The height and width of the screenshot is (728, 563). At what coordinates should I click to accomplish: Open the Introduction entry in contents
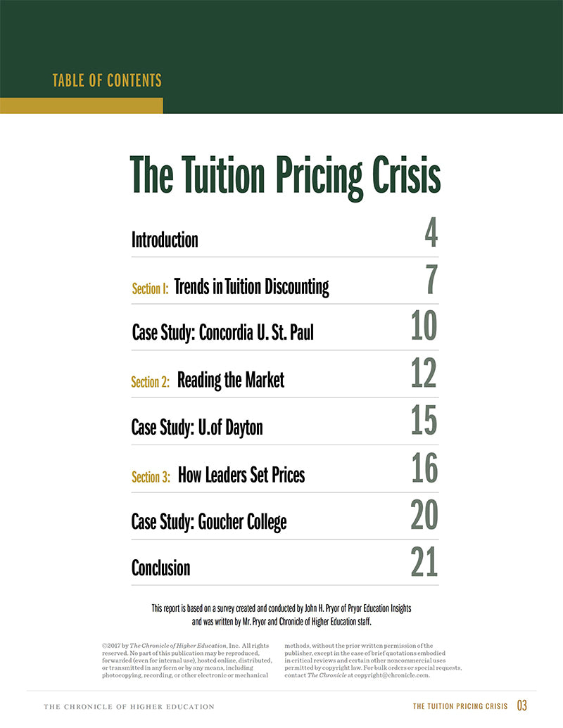(x=165, y=240)
